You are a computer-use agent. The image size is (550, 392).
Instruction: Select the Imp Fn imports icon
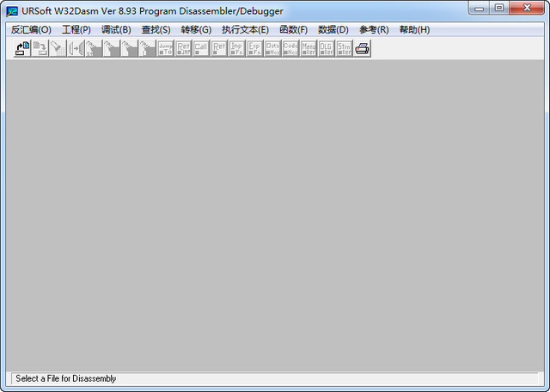click(x=237, y=49)
